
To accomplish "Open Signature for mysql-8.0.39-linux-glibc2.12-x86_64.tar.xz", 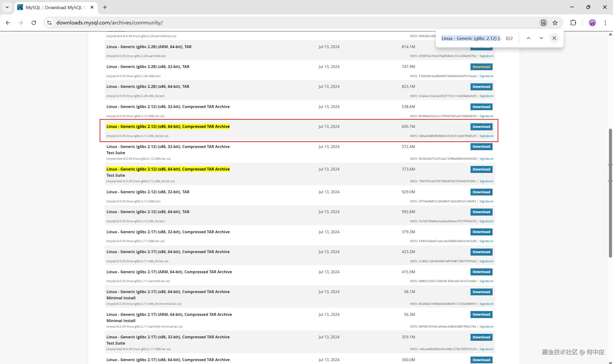I will (486, 136).
